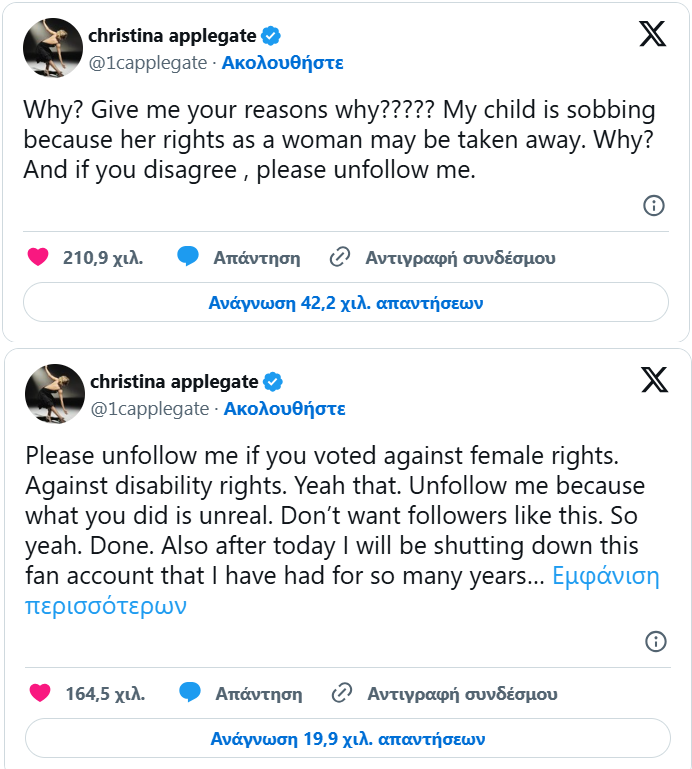Click reply bubble icon on second tweet
Viewport: 692px width, 769px height.
190,693
